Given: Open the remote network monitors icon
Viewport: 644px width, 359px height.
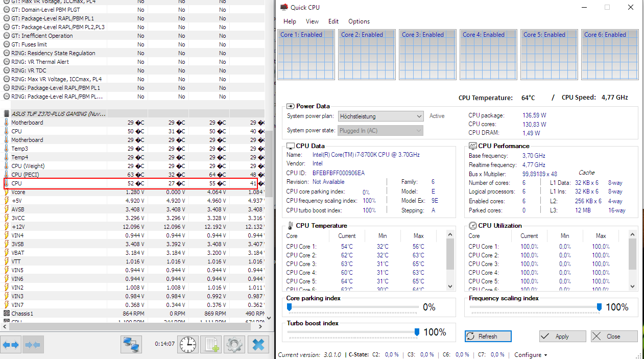Looking at the screenshot, I should pos(131,345).
